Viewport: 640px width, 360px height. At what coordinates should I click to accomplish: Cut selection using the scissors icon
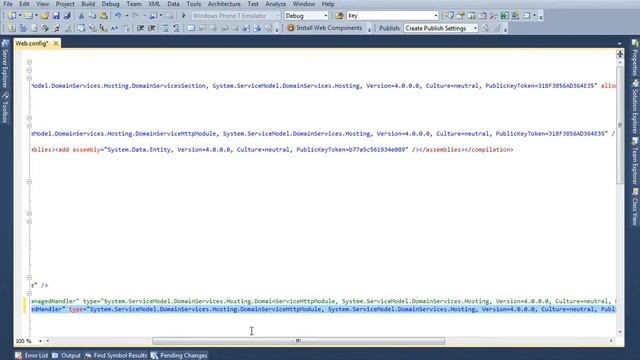pos(81,16)
